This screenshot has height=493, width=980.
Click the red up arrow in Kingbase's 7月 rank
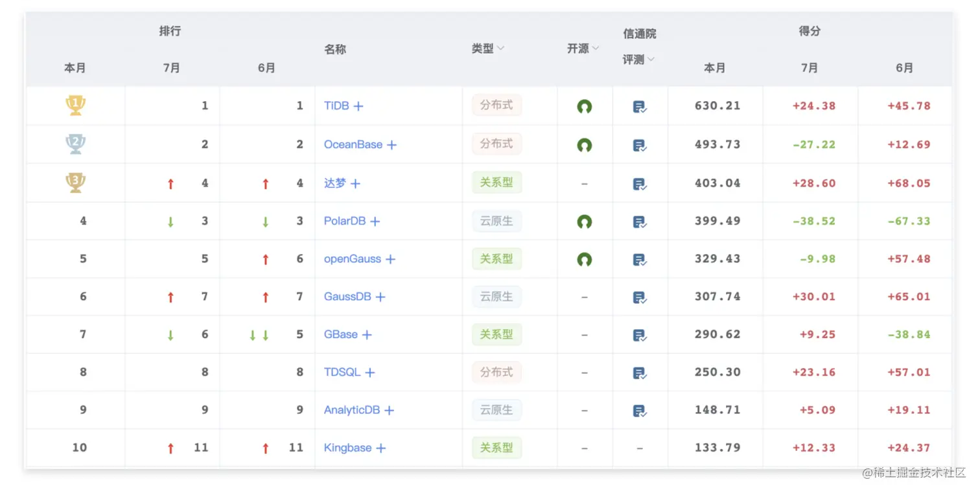tap(170, 448)
